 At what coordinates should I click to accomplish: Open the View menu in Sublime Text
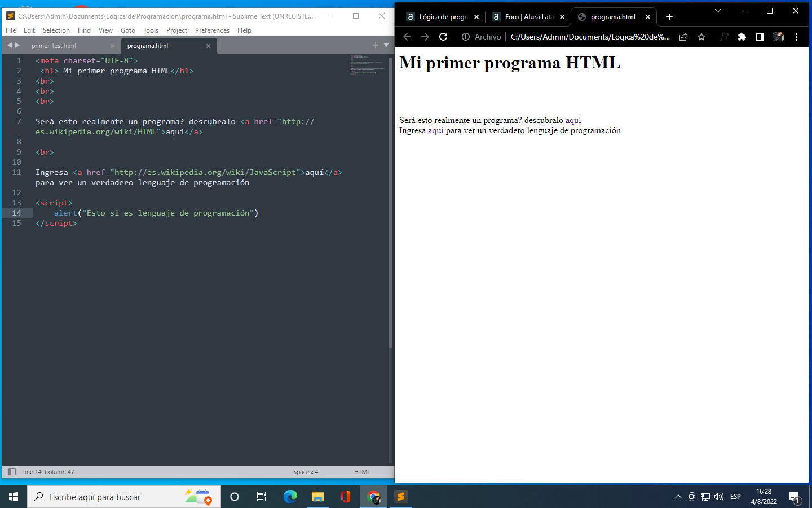pyautogui.click(x=105, y=30)
